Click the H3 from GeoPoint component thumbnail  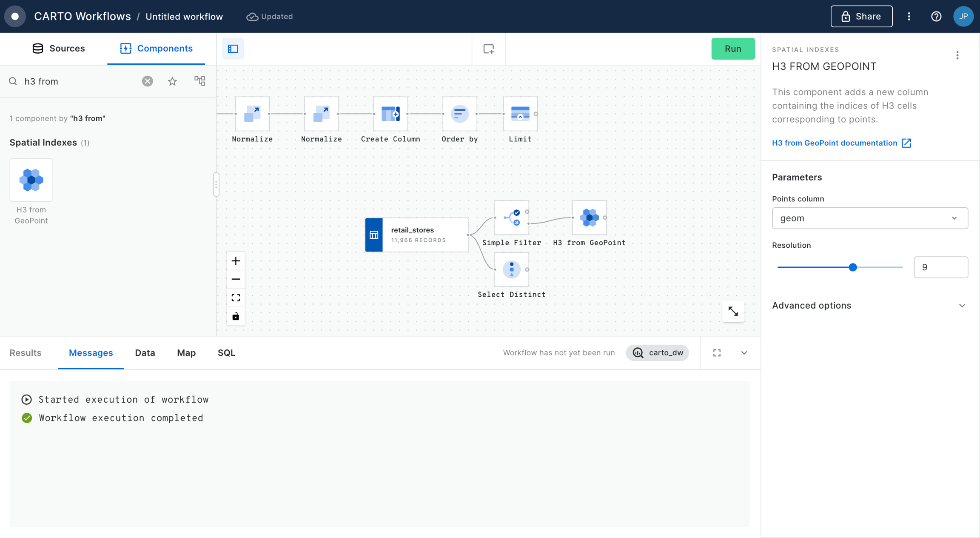pyautogui.click(x=31, y=180)
